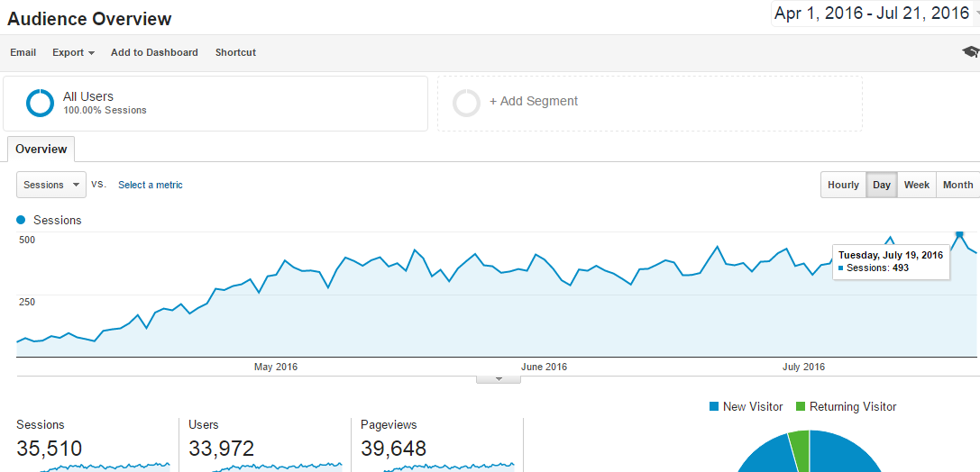Open the date range Apr 1 - Jul 21 picker
Image resolution: width=980 pixels, height=472 pixels.
pos(873,14)
